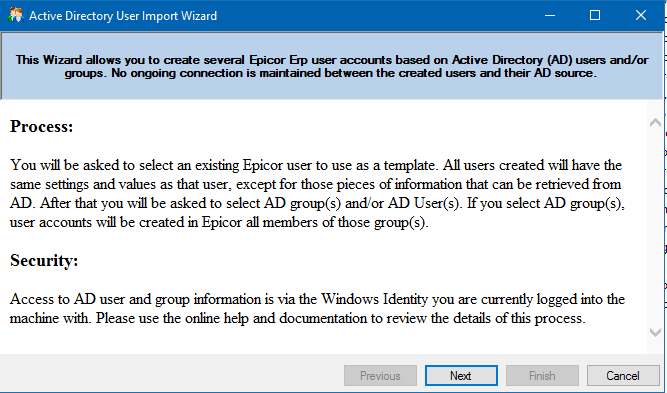
Task: Close the wizard with the X button
Action: click(x=641, y=15)
